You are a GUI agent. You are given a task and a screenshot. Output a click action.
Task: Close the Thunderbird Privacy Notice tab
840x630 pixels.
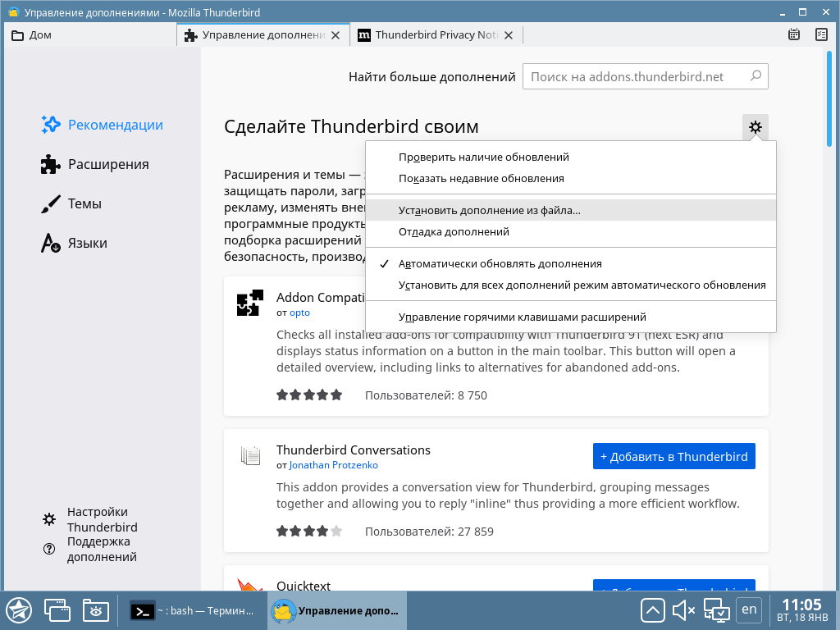click(509, 35)
